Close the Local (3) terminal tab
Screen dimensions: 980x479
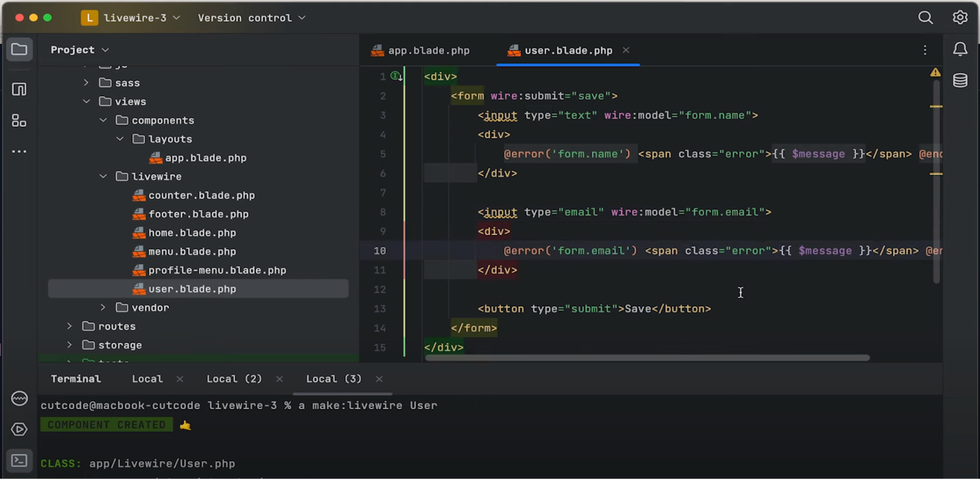379,379
